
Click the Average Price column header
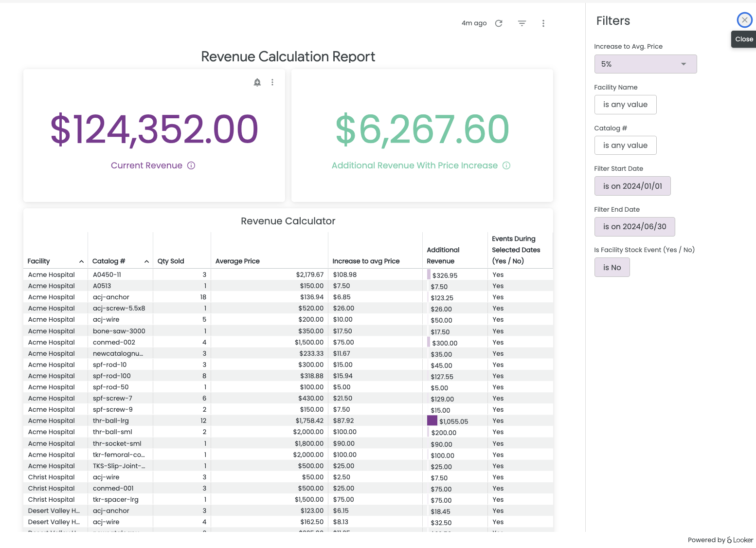[237, 261]
